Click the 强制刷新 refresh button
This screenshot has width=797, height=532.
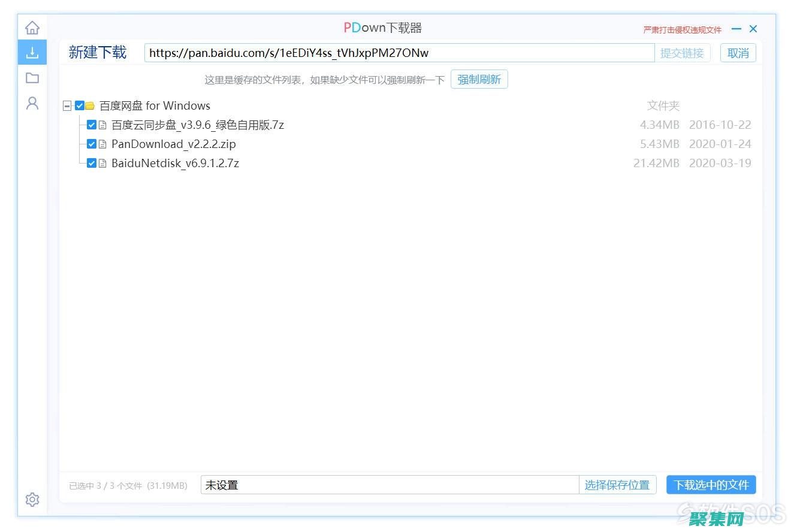click(x=479, y=78)
